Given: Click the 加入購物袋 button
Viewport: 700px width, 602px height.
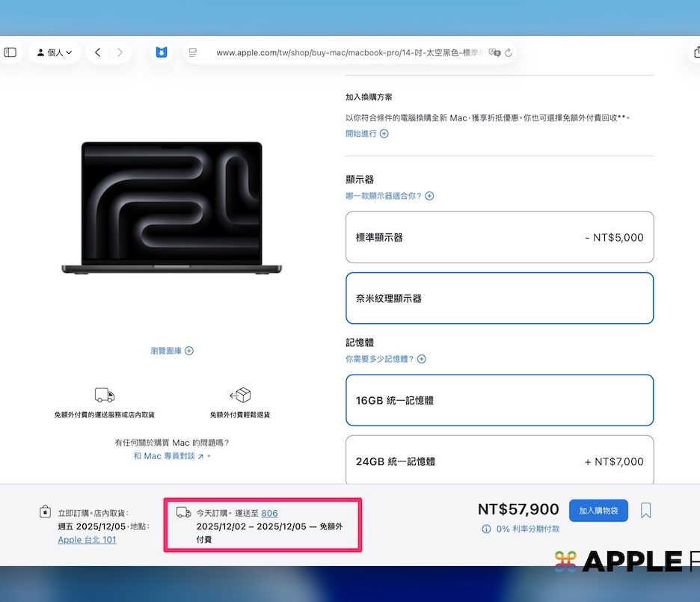Looking at the screenshot, I should (x=598, y=510).
